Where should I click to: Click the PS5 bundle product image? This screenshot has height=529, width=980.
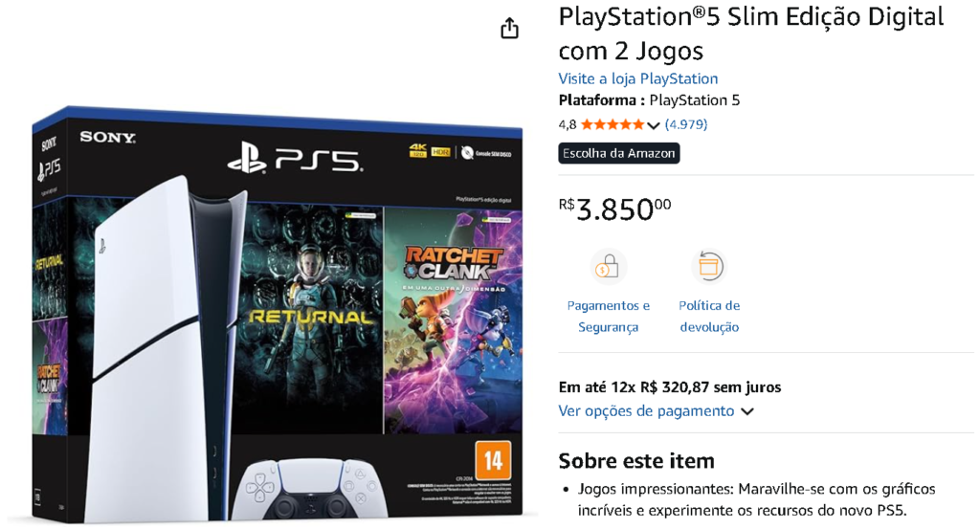(x=277, y=314)
